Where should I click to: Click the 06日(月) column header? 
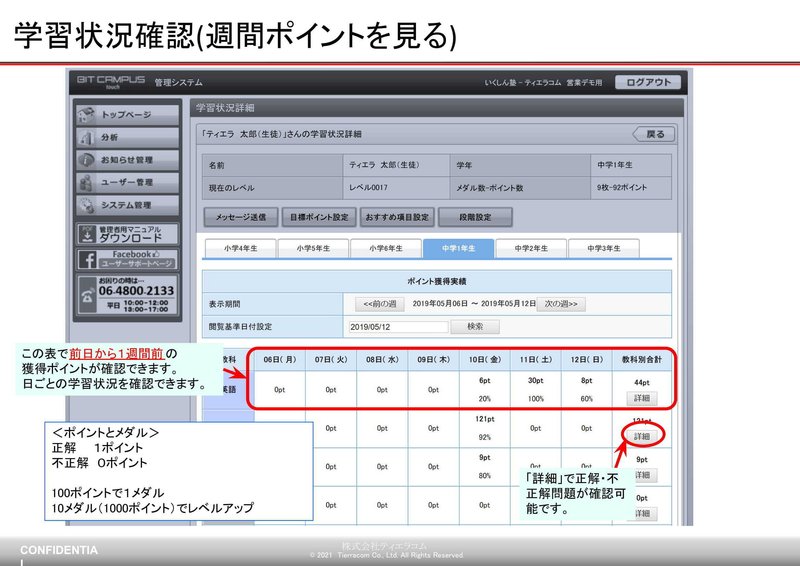pos(280,359)
